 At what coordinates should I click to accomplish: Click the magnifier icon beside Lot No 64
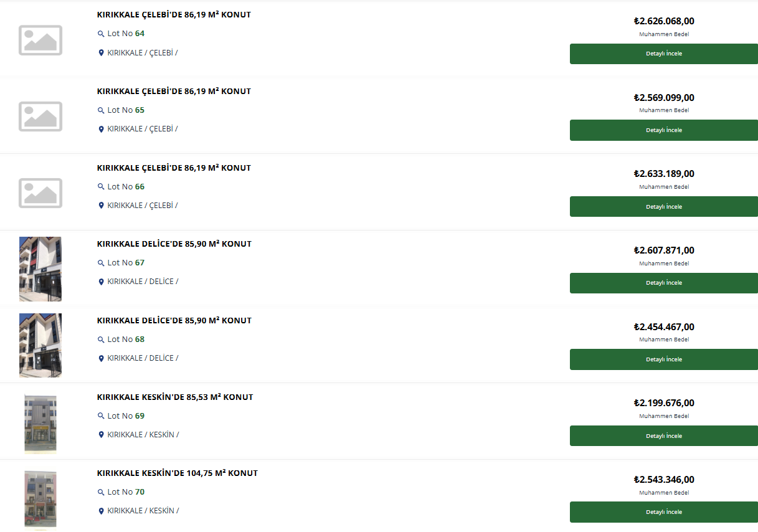(101, 34)
